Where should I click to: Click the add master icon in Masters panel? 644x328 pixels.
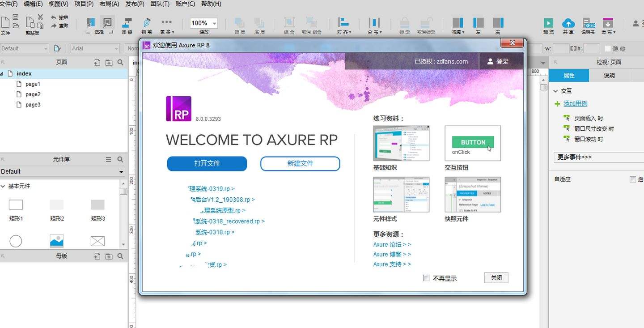tap(97, 256)
